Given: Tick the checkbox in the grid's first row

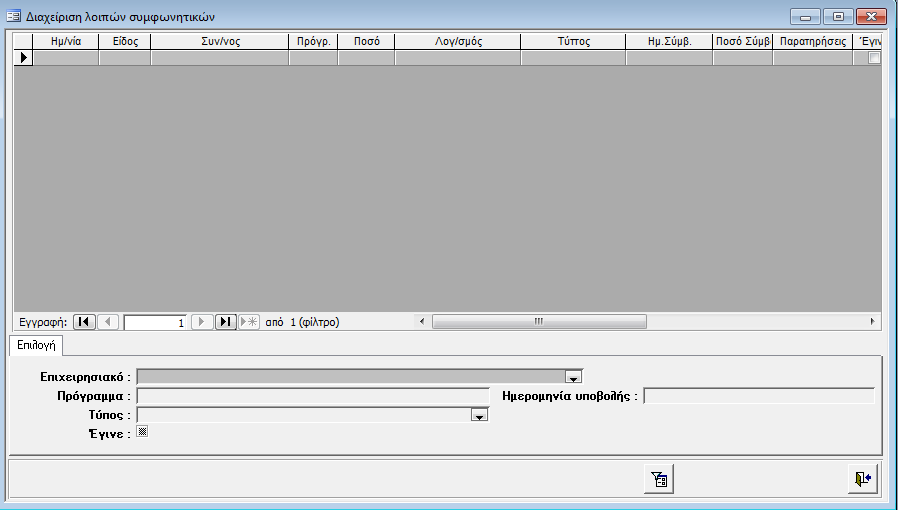Looking at the screenshot, I should point(874,58).
